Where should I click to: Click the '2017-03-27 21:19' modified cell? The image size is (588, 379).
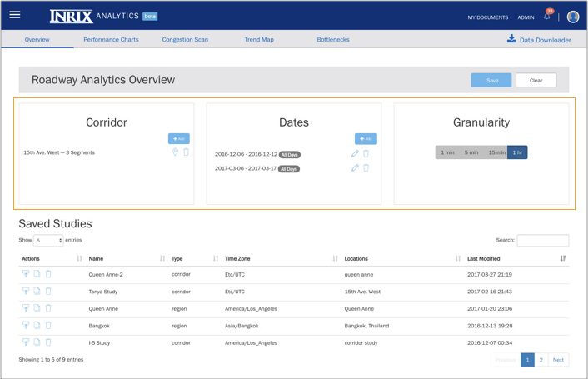[490, 274]
